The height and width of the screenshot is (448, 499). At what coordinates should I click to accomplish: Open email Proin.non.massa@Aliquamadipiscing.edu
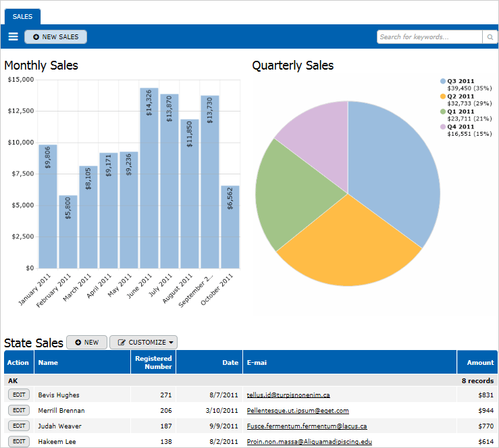[x=309, y=442]
